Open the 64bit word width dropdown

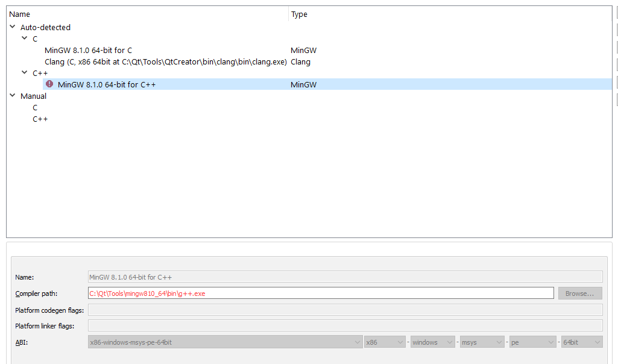(581, 342)
